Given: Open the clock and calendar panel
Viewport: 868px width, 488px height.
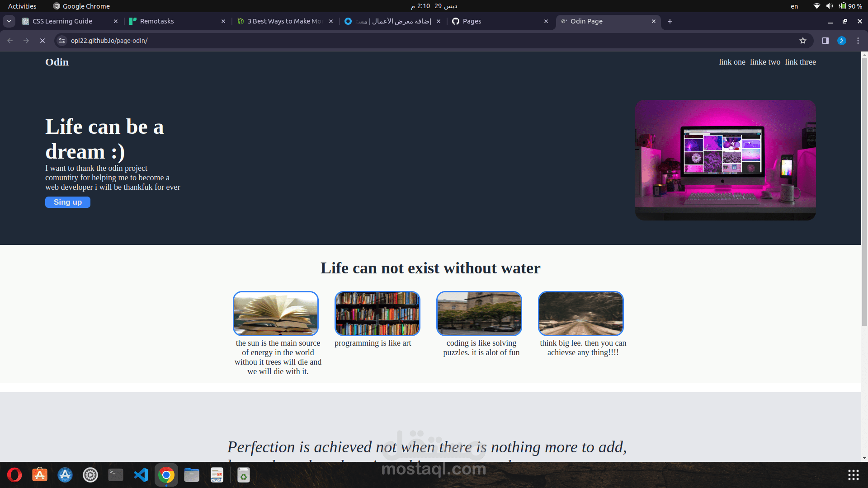Looking at the screenshot, I should 434,6.
